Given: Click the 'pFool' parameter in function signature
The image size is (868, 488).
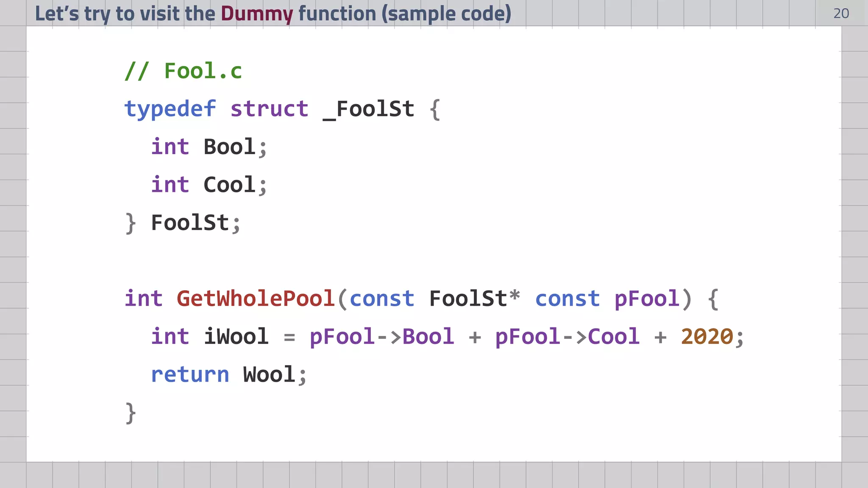Looking at the screenshot, I should pos(647,299).
